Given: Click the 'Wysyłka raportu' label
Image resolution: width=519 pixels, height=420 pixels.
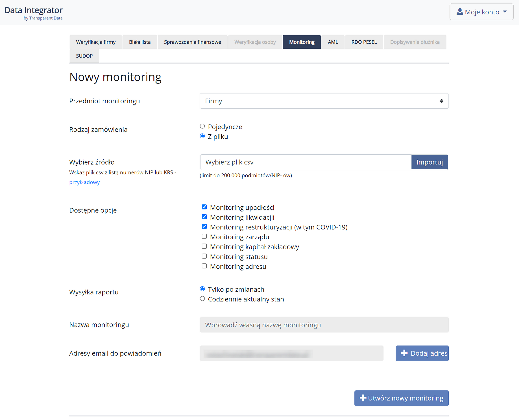Looking at the screenshot, I should 94,292.
